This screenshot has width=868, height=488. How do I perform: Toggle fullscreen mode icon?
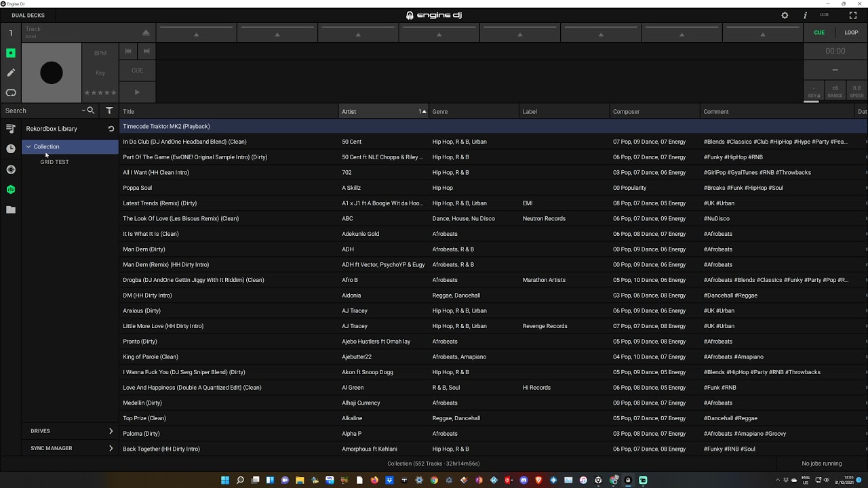[853, 16]
